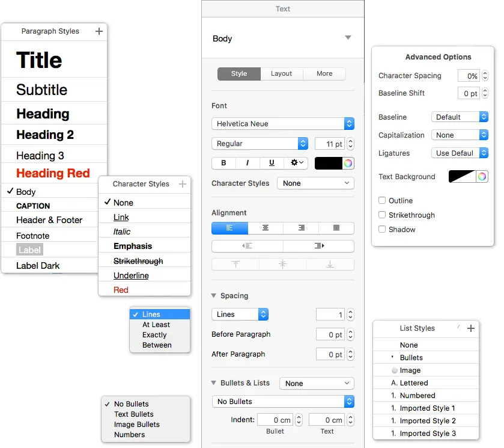Enable the Strikethrough checkbox
Screen dimensions: 504x448
382,215
